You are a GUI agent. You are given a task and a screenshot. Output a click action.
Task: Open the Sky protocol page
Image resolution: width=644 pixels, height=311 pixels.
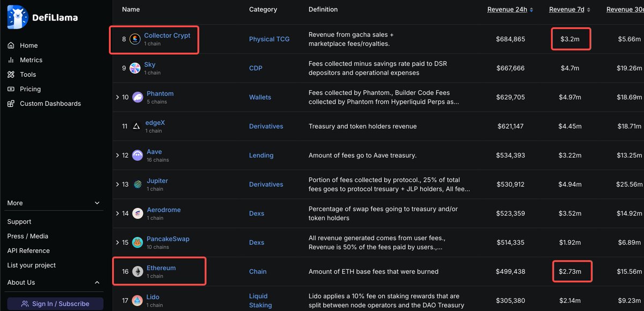(x=150, y=64)
